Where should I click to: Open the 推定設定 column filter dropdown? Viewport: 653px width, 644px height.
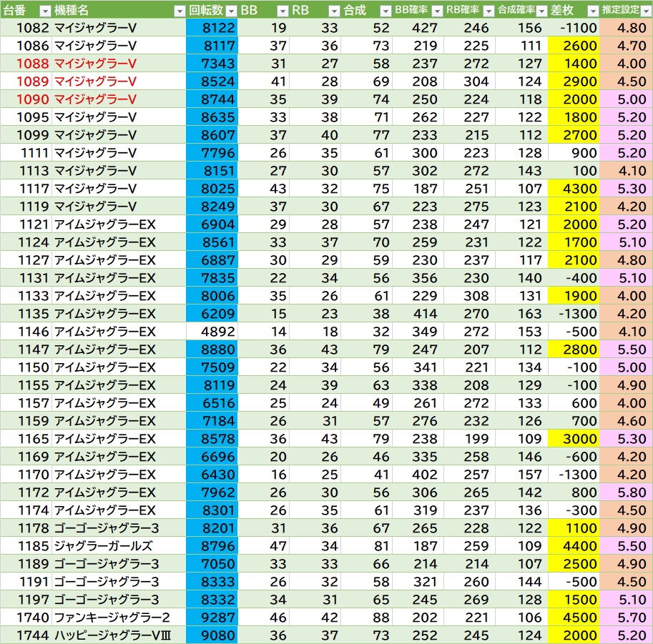646,11
